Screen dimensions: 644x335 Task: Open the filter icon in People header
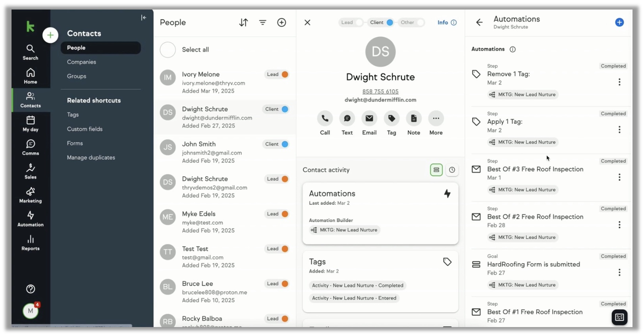pos(263,23)
